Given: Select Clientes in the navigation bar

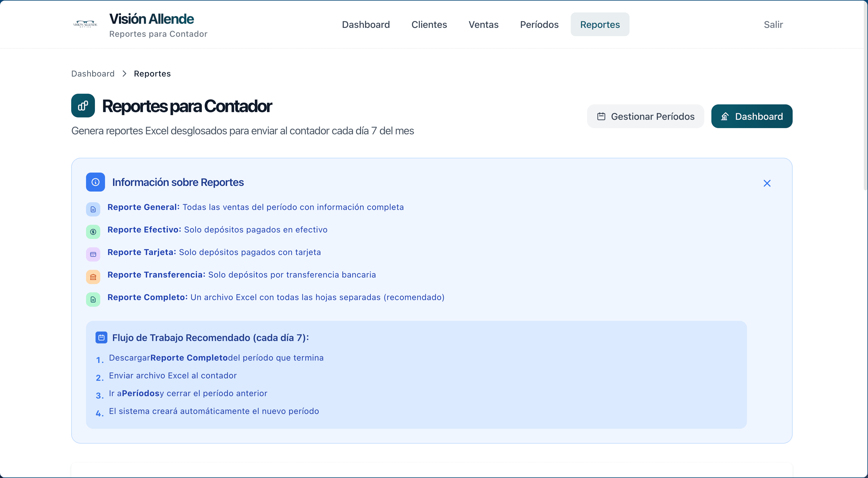Looking at the screenshot, I should tap(429, 24).
